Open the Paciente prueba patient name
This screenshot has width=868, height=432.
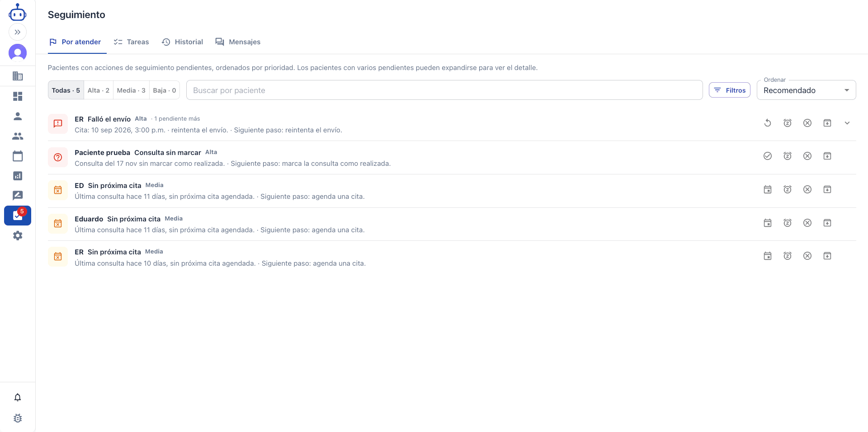[102, 153]
